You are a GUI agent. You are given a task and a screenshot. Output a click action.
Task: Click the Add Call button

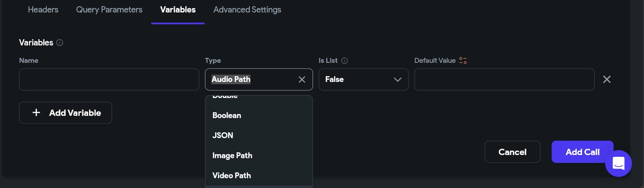coord(583,152)
